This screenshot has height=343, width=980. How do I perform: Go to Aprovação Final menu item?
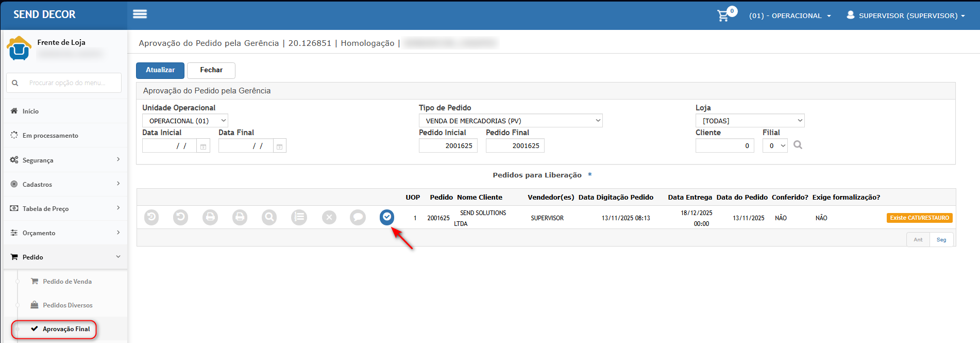(x=66, y=329)
